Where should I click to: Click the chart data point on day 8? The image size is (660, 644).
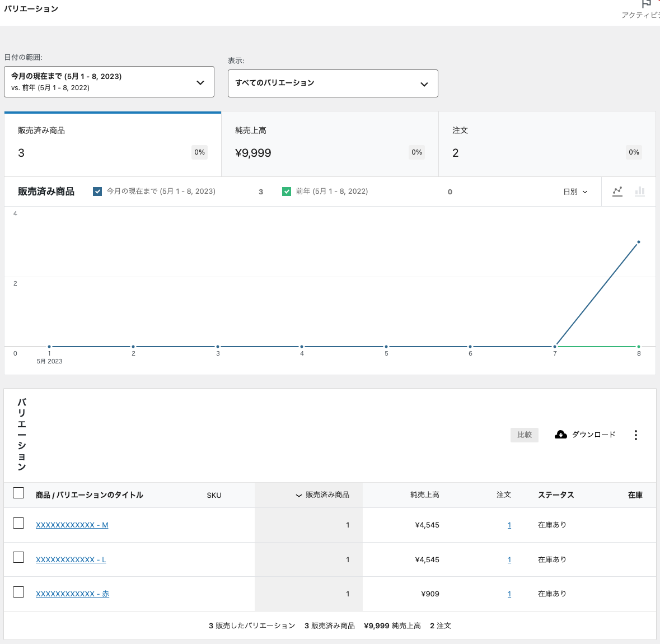click(x=639, y=242)
